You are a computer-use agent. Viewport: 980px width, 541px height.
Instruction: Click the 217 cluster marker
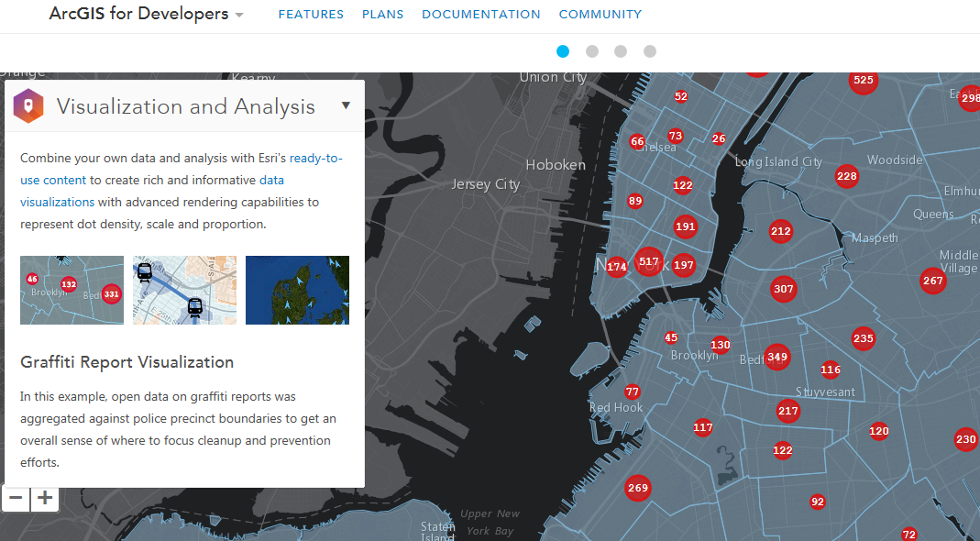[788, 411]
